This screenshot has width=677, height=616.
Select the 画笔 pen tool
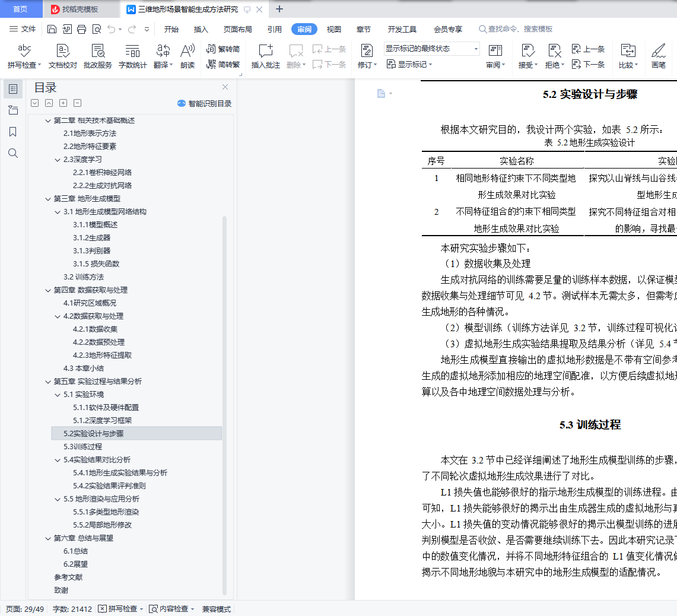[x=659, y=56]
